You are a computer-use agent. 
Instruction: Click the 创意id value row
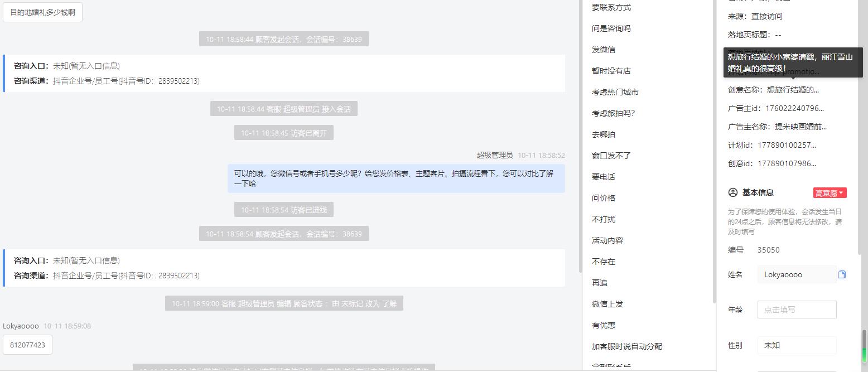(772, 163)
